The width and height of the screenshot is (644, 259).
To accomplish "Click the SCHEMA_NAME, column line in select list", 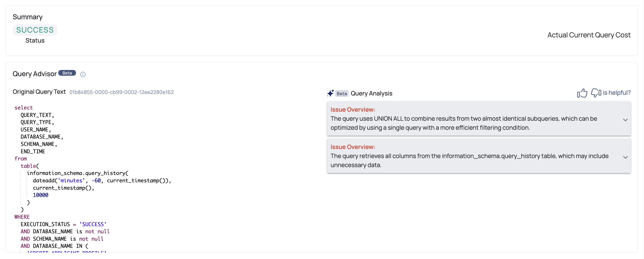I will coord(39,144).
